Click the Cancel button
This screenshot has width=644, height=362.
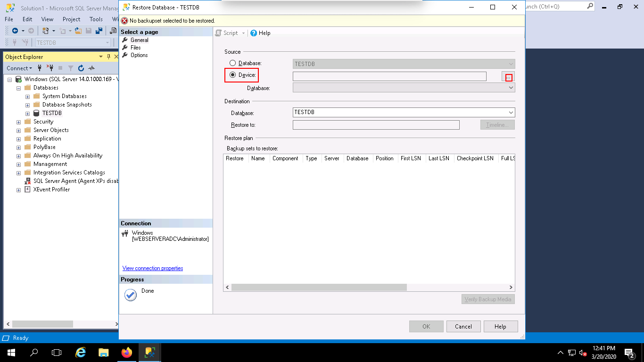(463, 326)
